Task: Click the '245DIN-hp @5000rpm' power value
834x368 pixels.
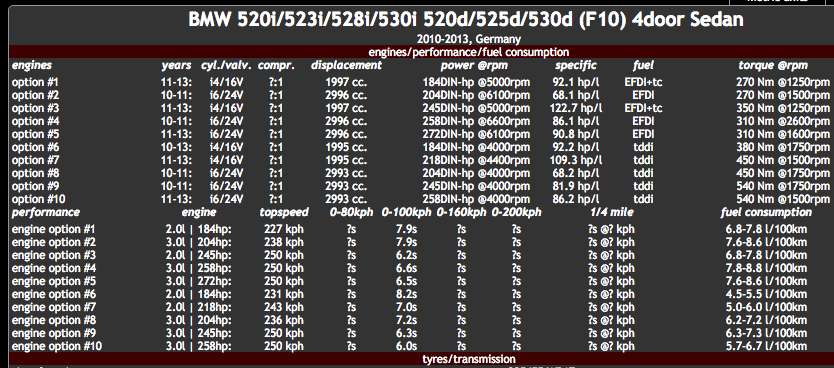Action: click(x=476, y=108)
